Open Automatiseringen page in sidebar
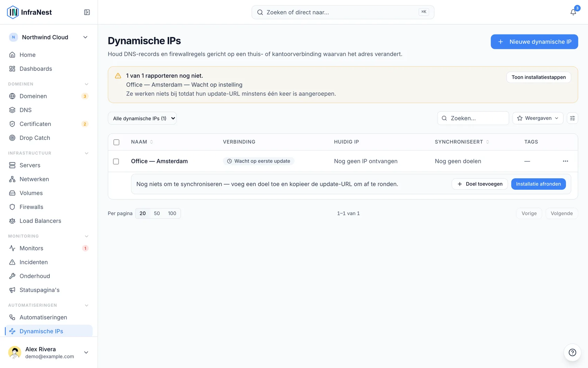588x368 pixels. 49,317
